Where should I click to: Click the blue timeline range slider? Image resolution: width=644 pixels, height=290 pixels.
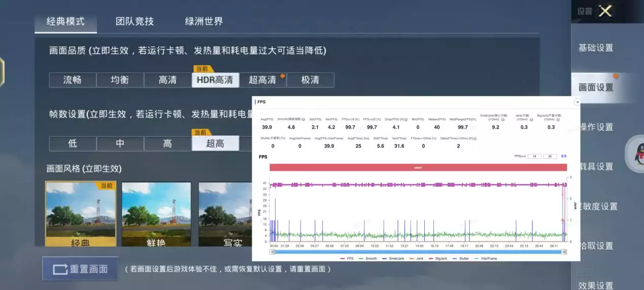tap(418, 251)
